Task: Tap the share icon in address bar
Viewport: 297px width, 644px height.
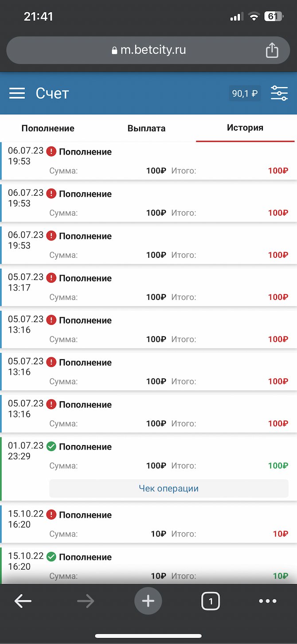Action: (272, 50)
